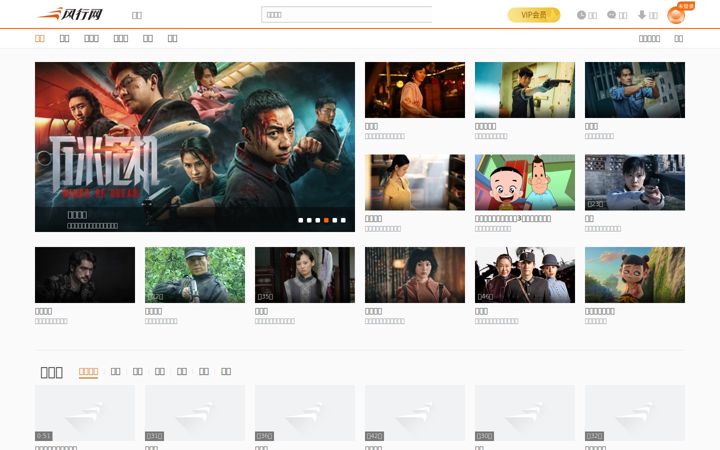
Task: Open thumbnail with 35 badge woman in grey vest
Action: pyautogui.click(x=305, y=275)
